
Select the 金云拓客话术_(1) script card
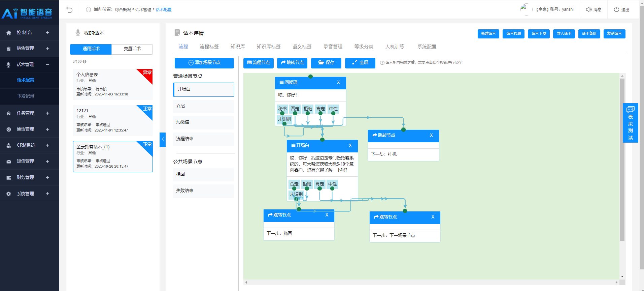click(x=113, y=156)
